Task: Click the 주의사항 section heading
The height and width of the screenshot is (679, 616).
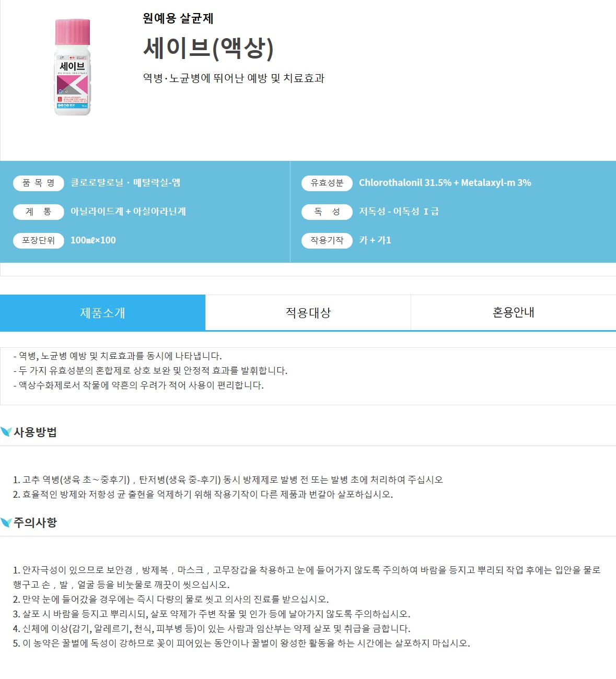Action: pyautogui.click(x=35, y=522)
